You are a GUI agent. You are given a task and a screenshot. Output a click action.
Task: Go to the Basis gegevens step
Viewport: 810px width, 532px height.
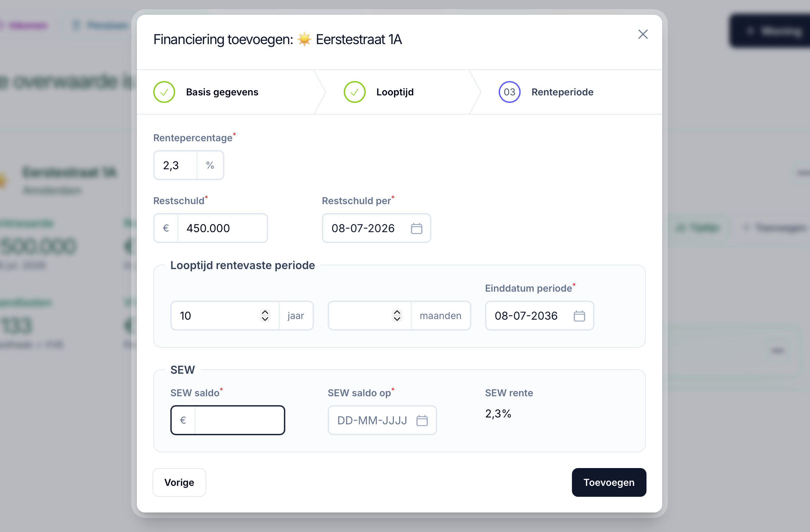click(205, 92)
